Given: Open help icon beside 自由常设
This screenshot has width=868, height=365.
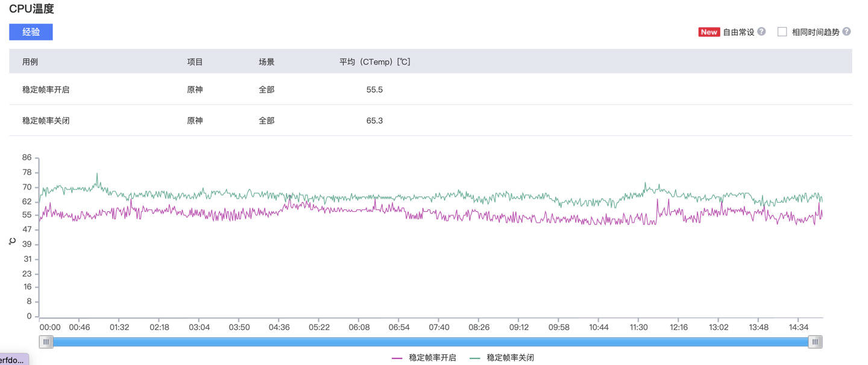Looking at the screenshot, I should pos(762,31).
